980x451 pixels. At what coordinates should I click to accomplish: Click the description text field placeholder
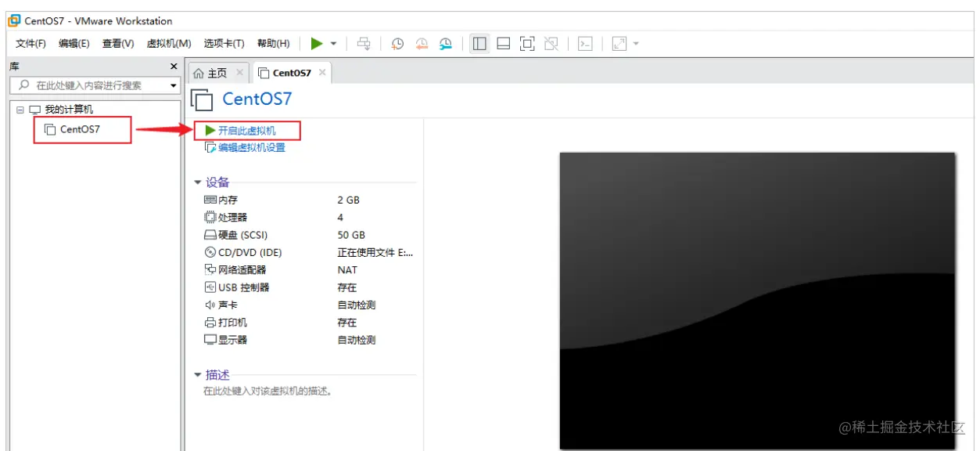tap(267, 391)
